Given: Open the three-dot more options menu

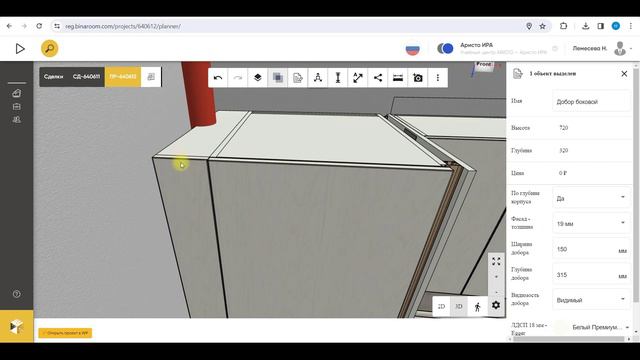Looking at the screenshot, I should [x=438, y=78].
